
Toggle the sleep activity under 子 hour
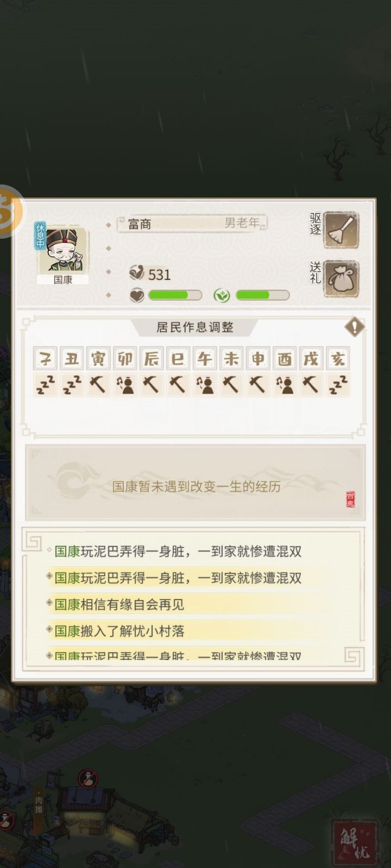pyautogui.click(x=46, y=385)
